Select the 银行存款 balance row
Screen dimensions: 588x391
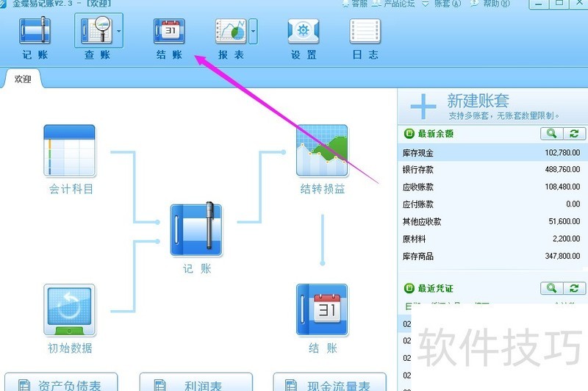[492, 170]
